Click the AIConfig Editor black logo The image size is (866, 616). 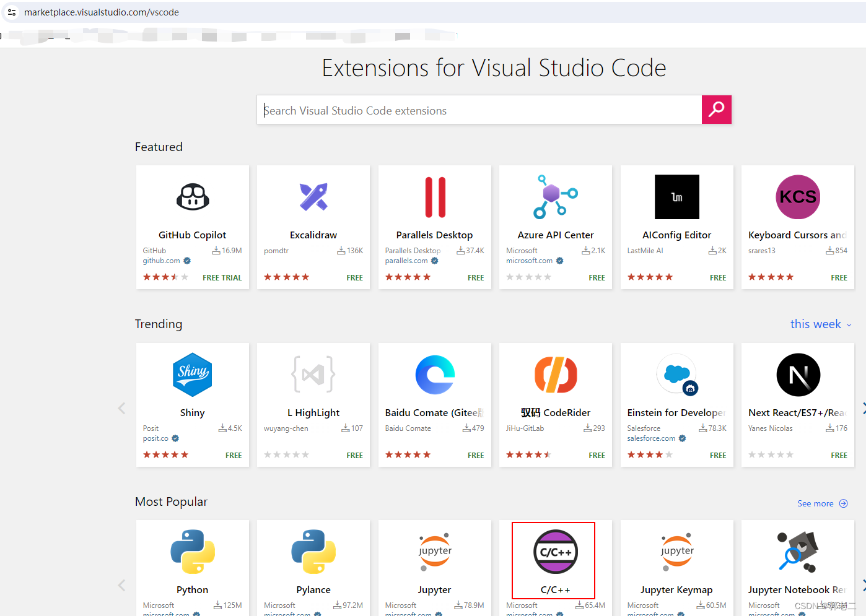tap(677, 197)
